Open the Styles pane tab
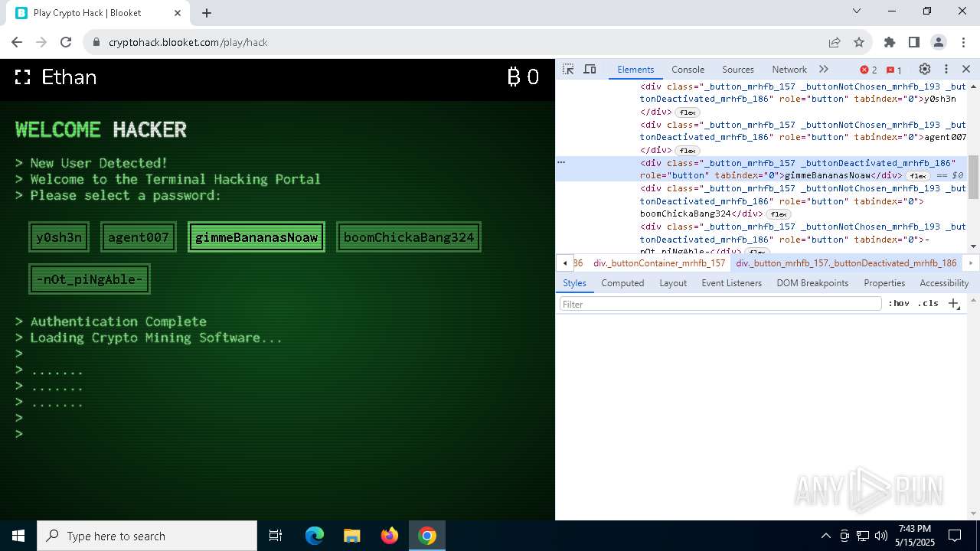 tap(574, 282)
